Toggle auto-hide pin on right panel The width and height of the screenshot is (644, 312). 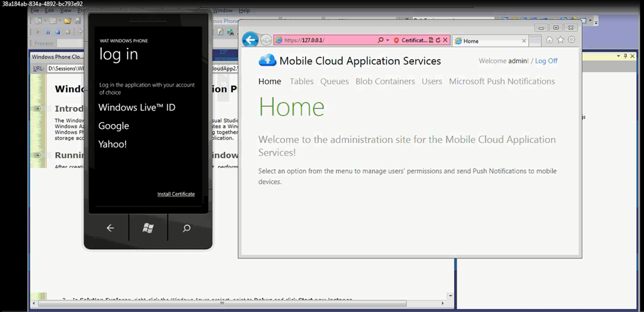(x=626, y=56)
